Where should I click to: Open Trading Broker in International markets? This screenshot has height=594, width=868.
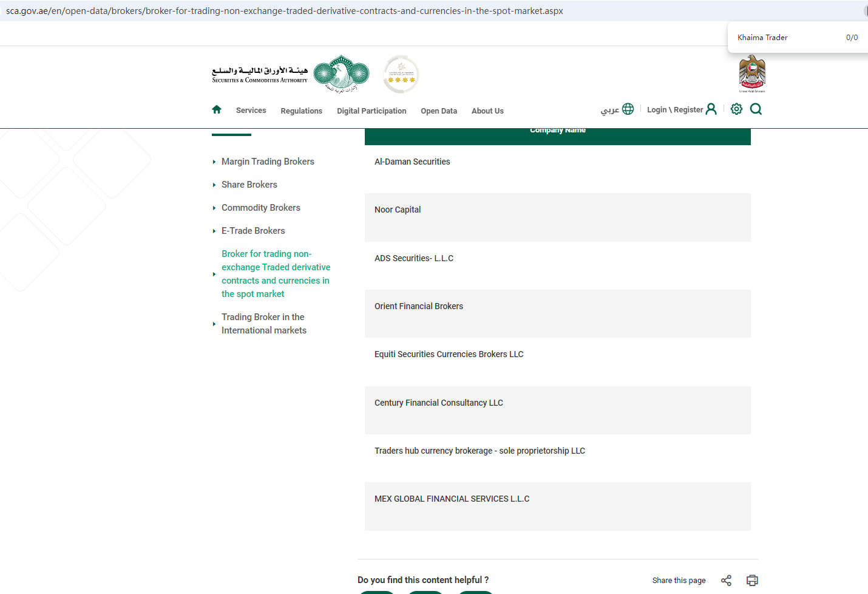click(x=264, y=324)
